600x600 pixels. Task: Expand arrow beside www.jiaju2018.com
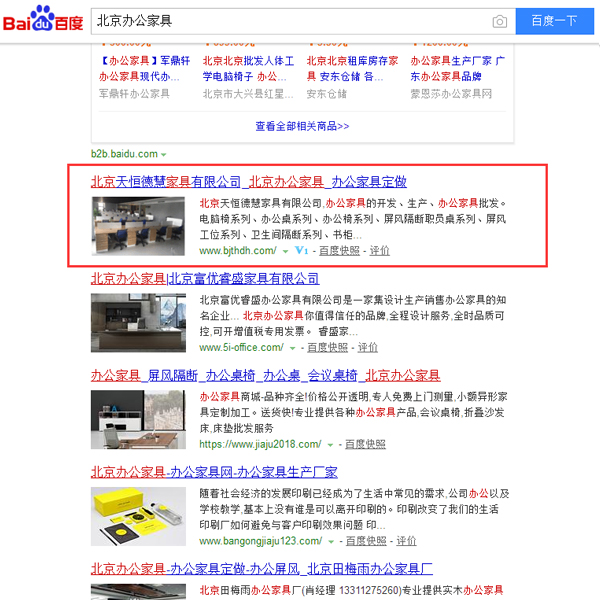pyautogui.click(x=331, y=445)
